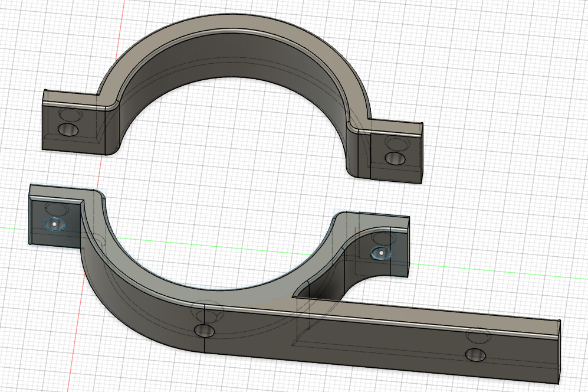Select the top edge face of upper left flange
Screen dimensions: 588x392
pyautogui.click(x=71, y=99)
